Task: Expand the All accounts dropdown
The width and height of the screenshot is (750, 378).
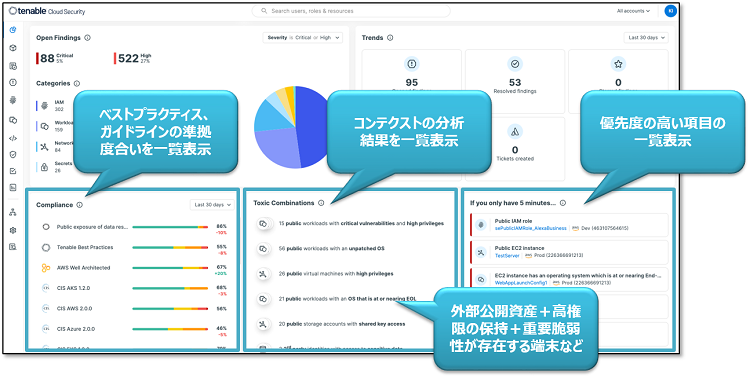Action: click(x=633, y=11)
